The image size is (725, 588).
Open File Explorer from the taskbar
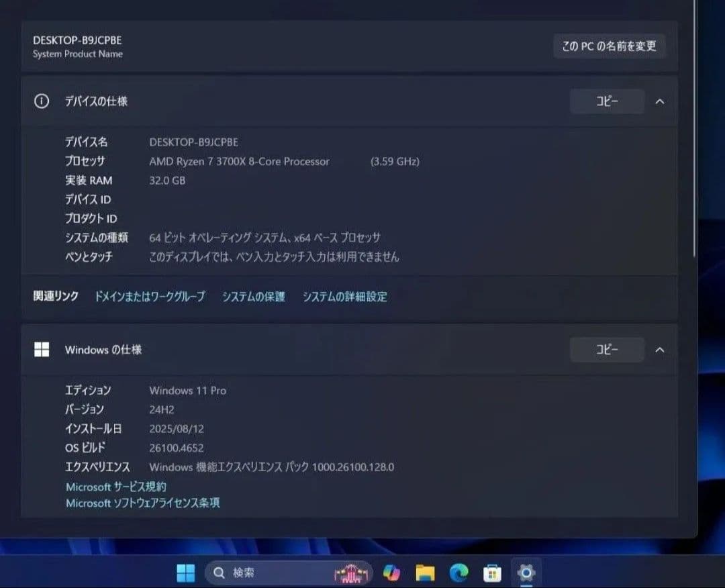(x=425, y=573)
